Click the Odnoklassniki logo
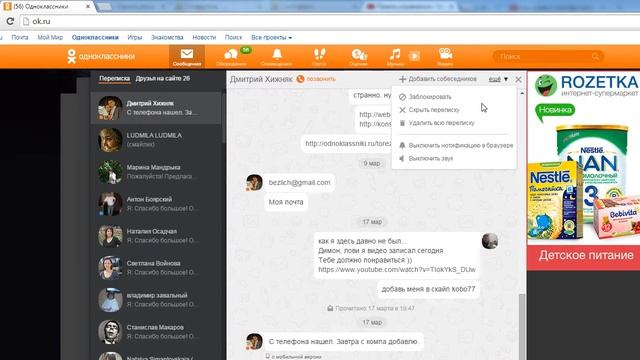 [x=101, y=56]
